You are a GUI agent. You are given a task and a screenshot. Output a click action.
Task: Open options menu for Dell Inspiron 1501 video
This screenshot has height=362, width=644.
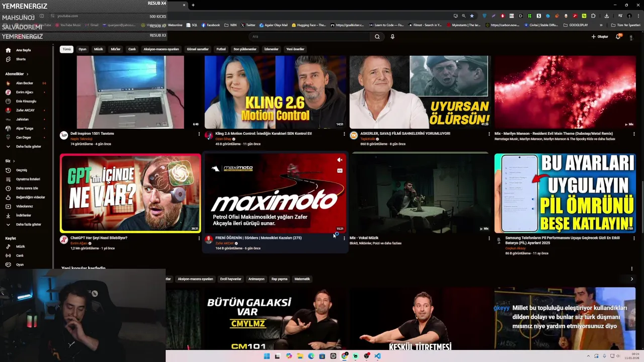click(199, 134)
